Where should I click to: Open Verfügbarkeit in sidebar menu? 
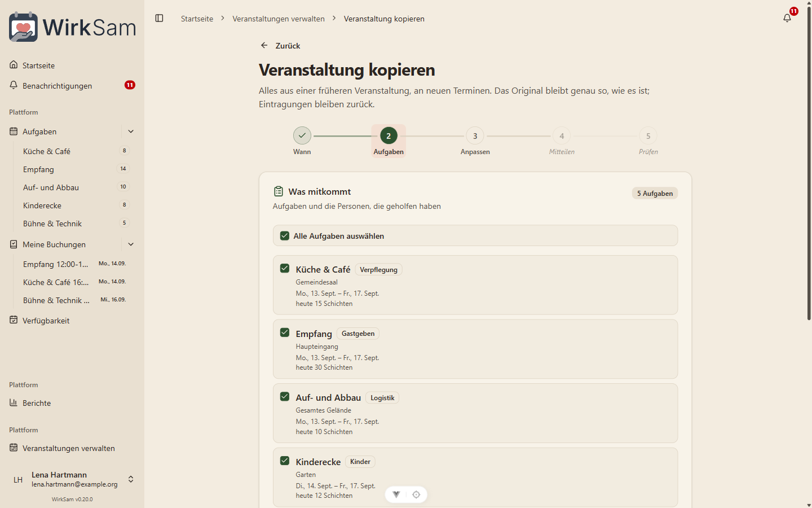coord(72,321)
